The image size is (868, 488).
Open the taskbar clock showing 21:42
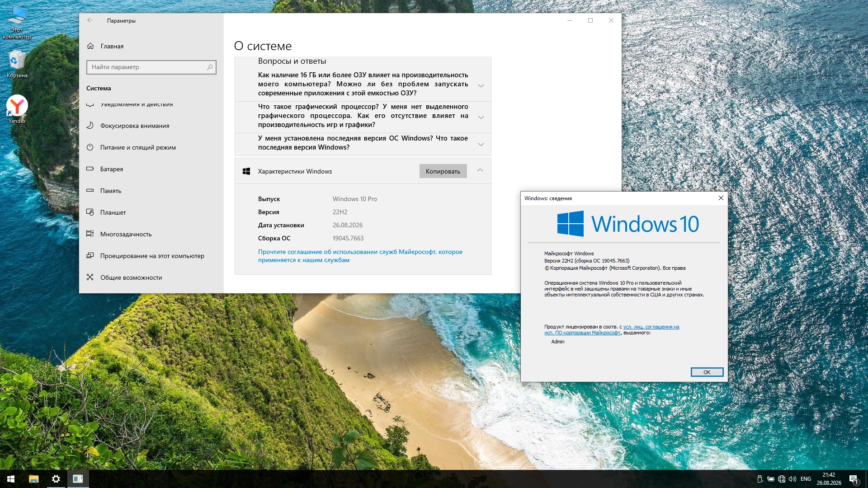[x=829, y=479]
